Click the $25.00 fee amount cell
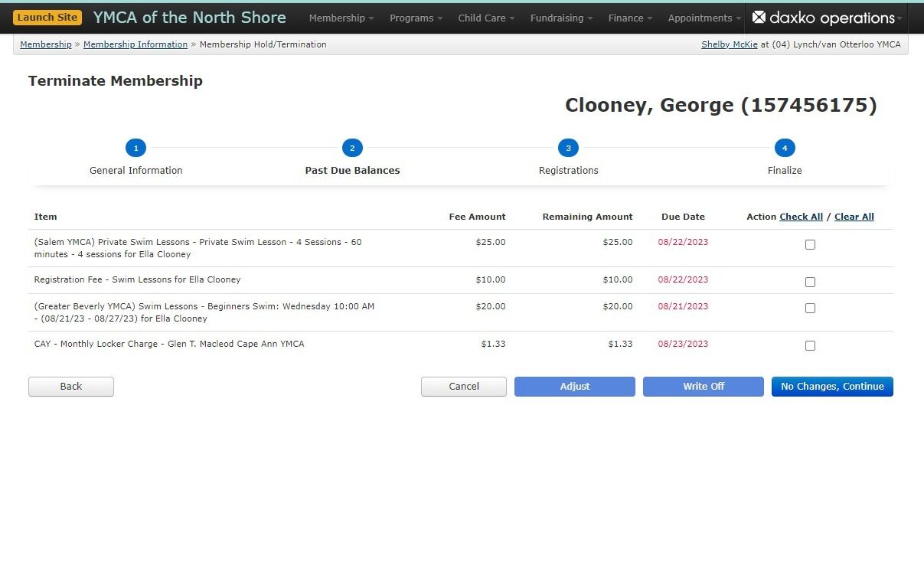This screenshot has height=575, width=924. pos(491,242)
